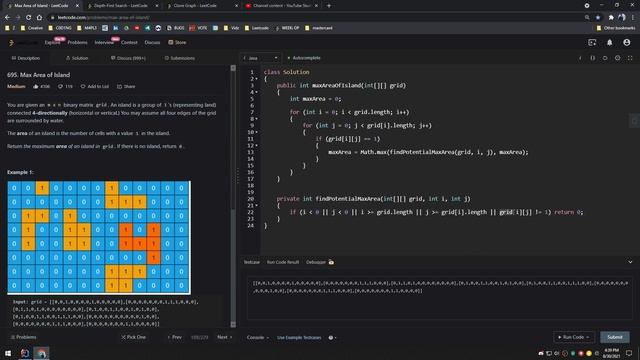Open the Windows notification center
The image size is (640, 360).
[629, 353]
